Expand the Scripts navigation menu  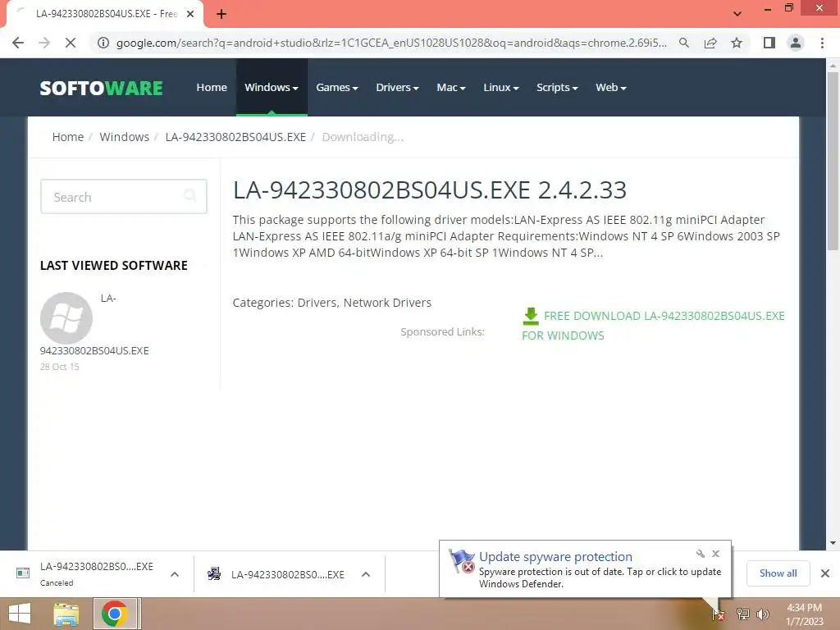pyautogui.click(x=557, y=87)
